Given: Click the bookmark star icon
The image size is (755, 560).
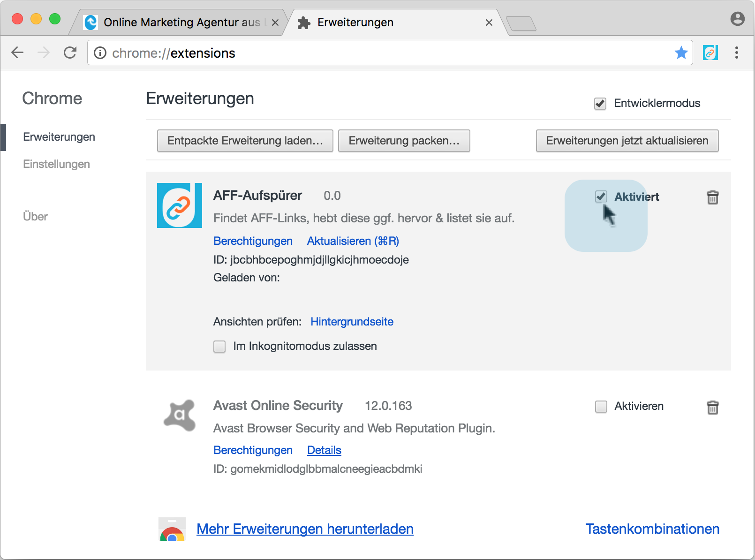Looking at the screenshot, I should (681, 53).
